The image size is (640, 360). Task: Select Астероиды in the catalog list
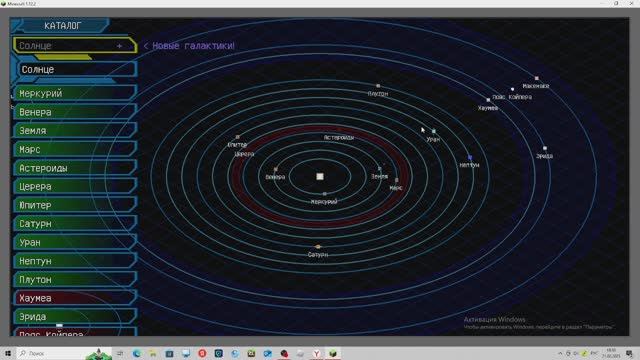pyautogui.click(x=75, y=168)
